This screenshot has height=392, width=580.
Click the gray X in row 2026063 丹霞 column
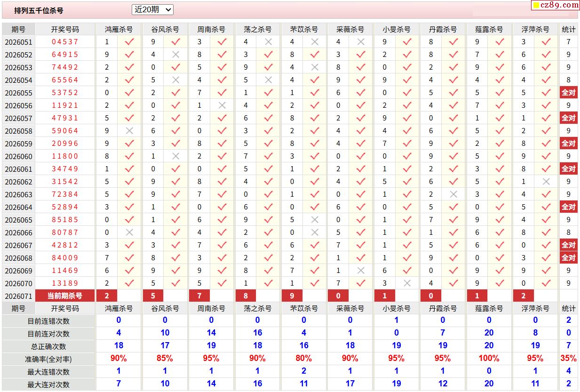[x=453, y=194]
